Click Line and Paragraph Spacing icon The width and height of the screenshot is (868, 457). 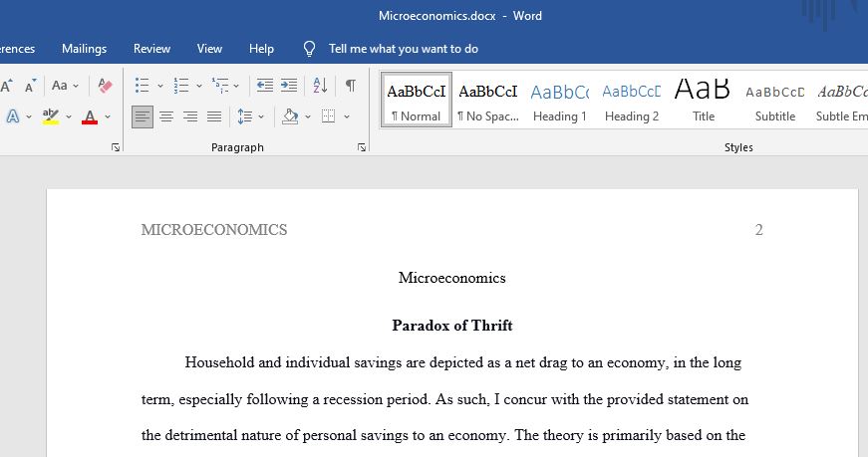point(245,116)
